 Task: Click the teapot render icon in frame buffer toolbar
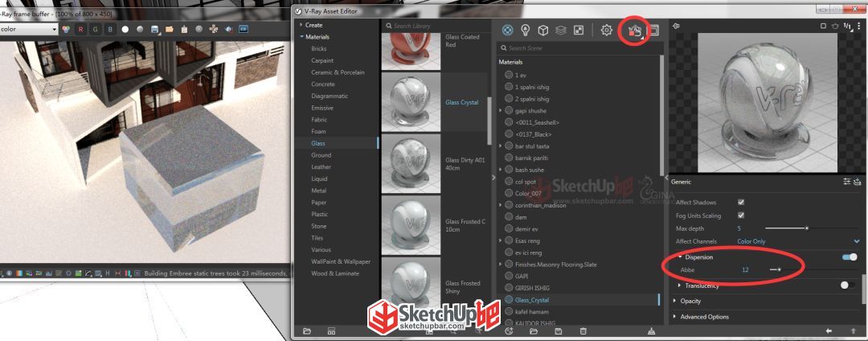tap(228, 29)
